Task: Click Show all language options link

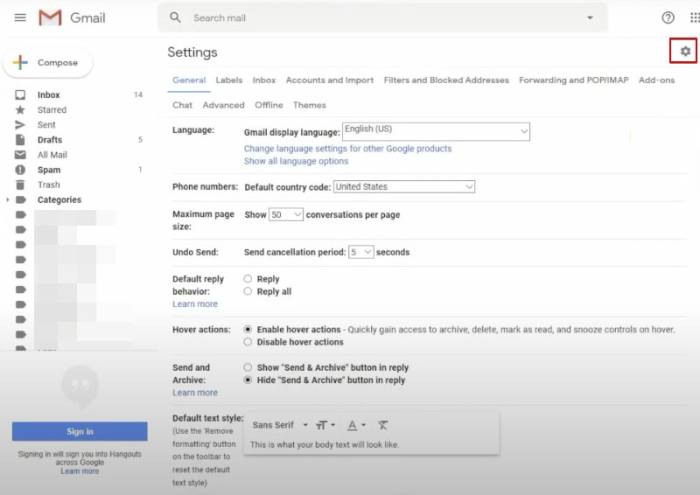Action: pyautogui.click(x=296, y=161)
